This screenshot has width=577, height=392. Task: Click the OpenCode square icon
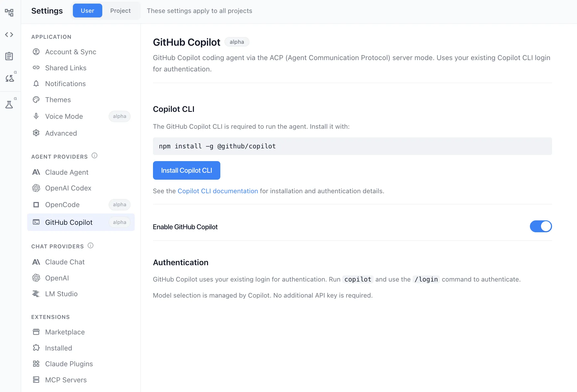pyautogui.click(x=36, y=205)
